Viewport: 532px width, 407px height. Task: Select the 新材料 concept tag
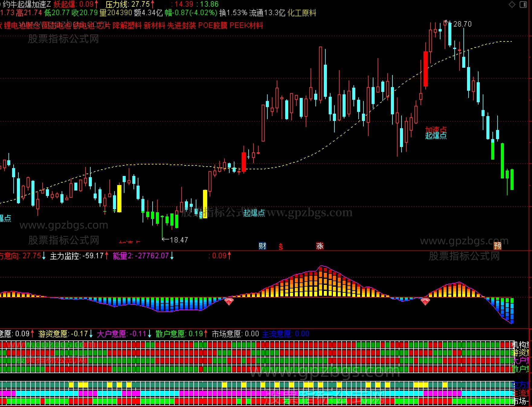pyautogui.click(x=154, y=25)
